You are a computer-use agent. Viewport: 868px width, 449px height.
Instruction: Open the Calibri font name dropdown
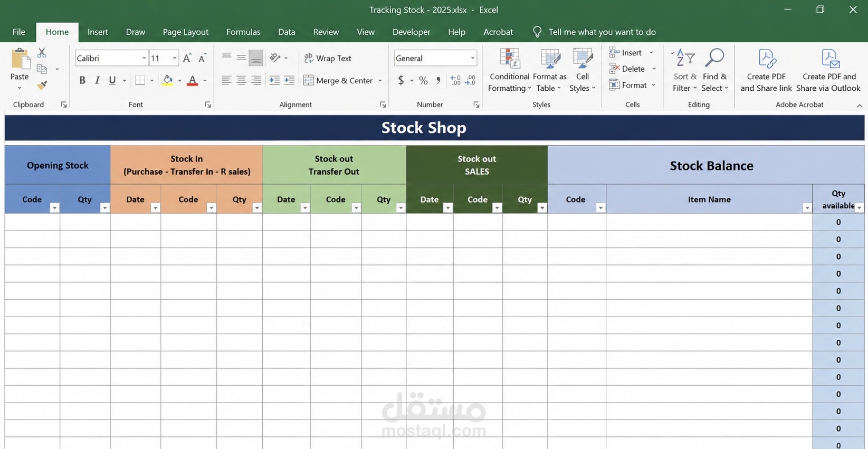pos(144,58)
